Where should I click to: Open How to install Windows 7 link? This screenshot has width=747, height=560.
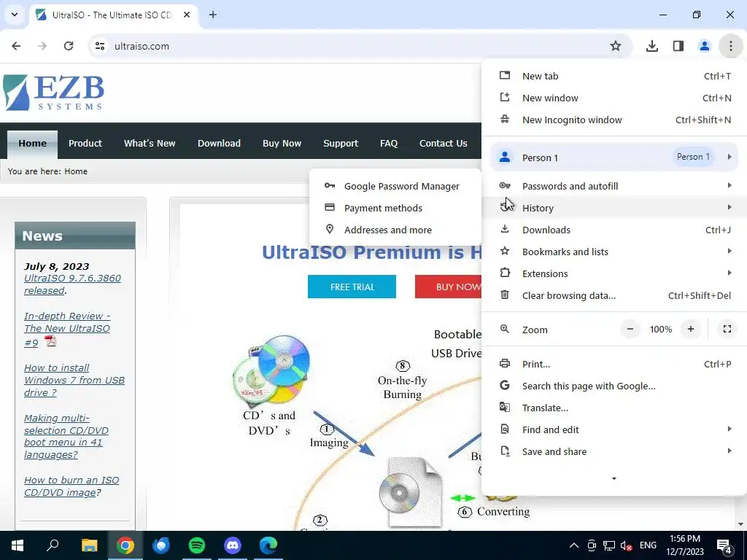[74, 380]
